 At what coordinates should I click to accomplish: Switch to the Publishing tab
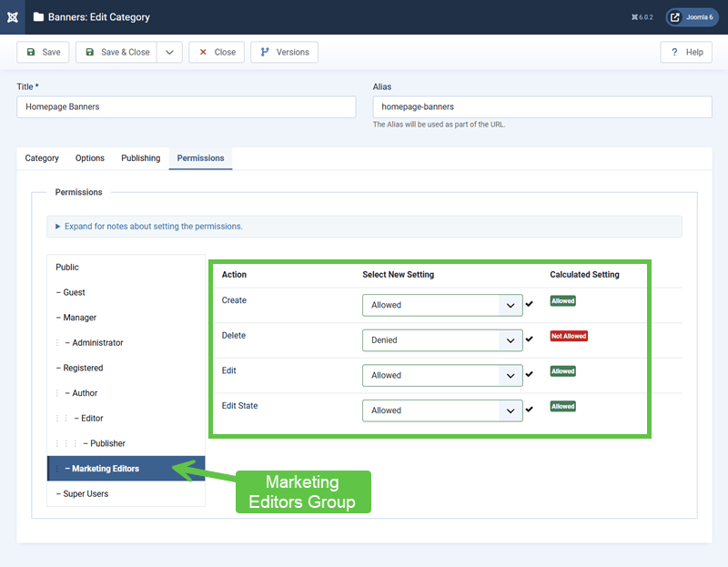pyautogui.click(x=141, y=158)
